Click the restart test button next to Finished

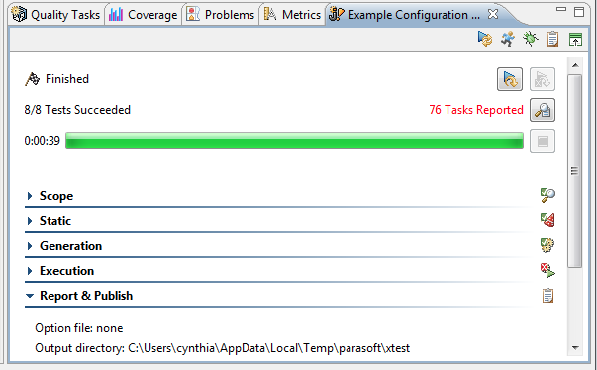click(510, 79)
